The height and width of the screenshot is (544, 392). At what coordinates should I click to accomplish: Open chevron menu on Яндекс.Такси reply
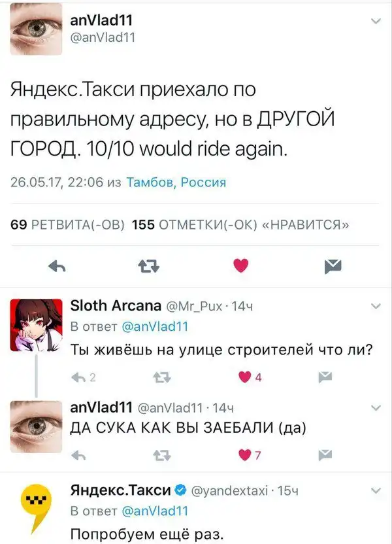click(376, 490)
